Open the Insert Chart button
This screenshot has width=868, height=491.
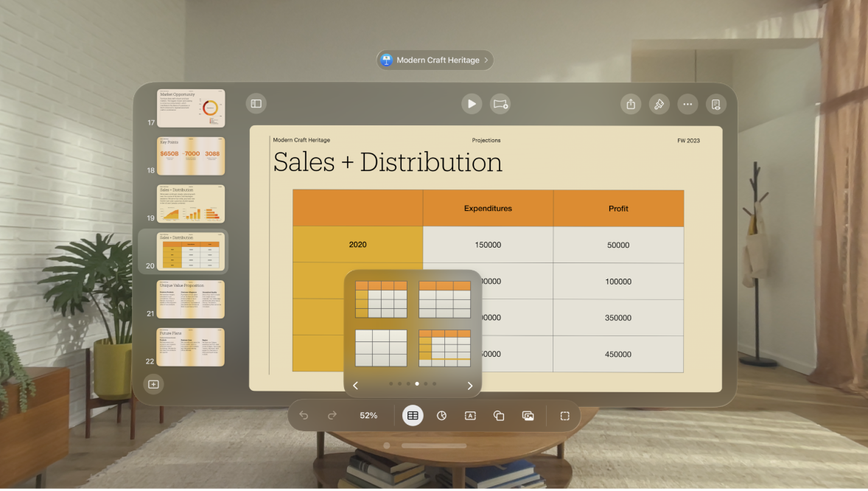pos(441,416)
